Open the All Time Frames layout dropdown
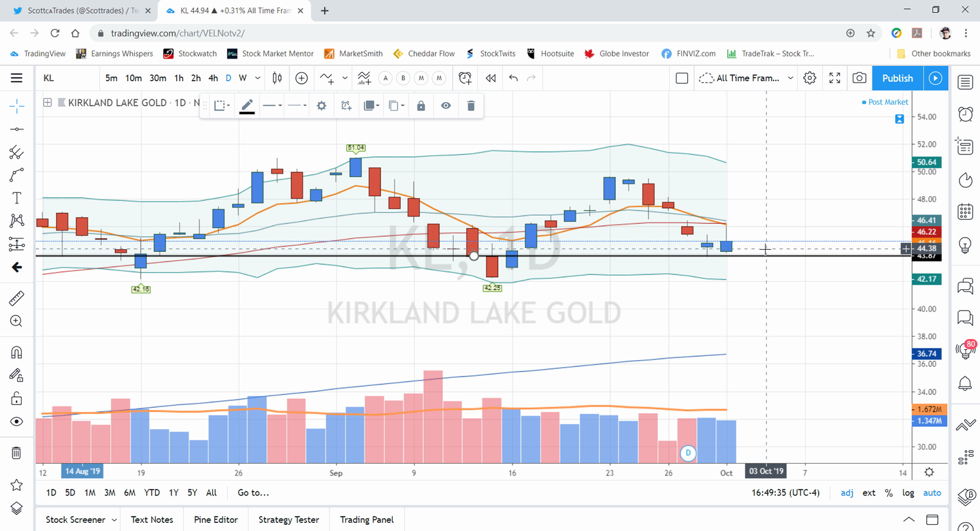Image resolution: width=980 pixels, height=531 pixels. tap(747, 78)
